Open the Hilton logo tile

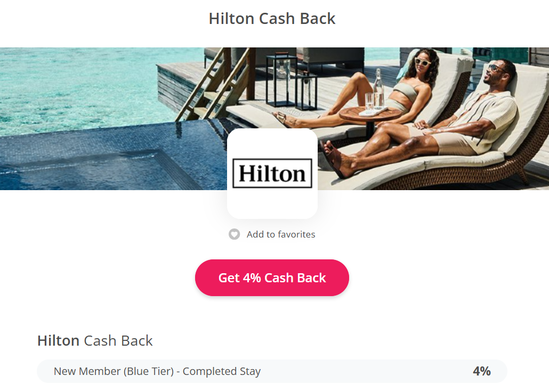[x=272, y=174]
